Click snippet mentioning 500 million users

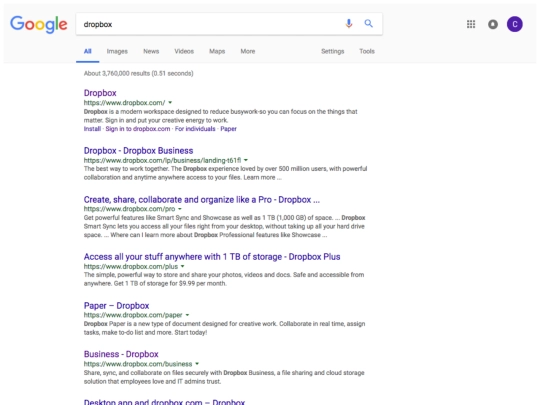coord(225,173)
